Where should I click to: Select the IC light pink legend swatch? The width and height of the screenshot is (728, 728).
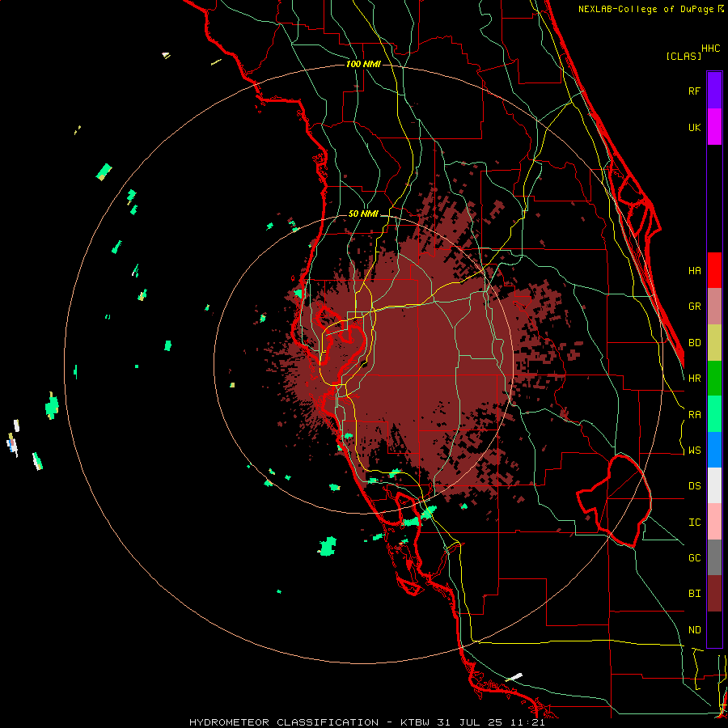[714, 522]
